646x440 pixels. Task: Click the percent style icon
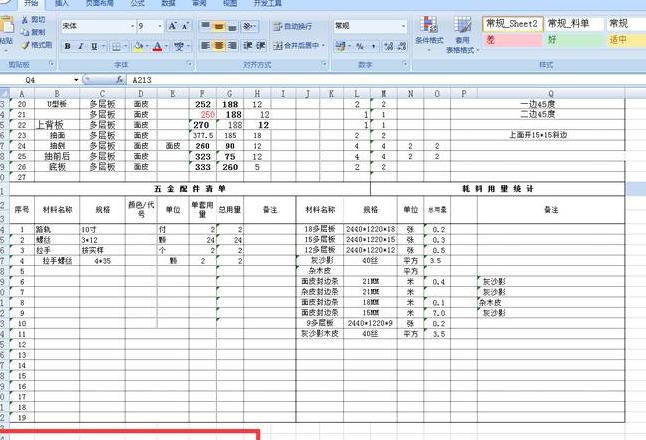(x=360, y=46)
